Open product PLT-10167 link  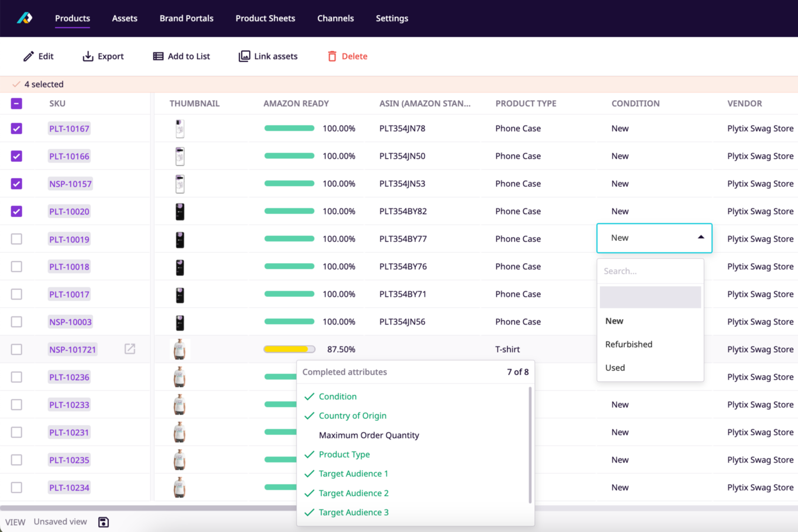[69, 128]
